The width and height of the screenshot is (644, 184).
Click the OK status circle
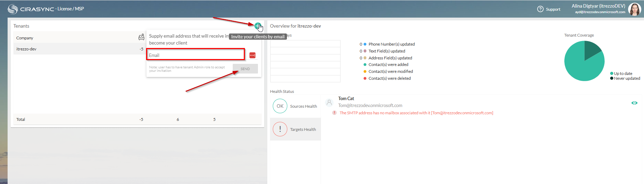[280, 106]
